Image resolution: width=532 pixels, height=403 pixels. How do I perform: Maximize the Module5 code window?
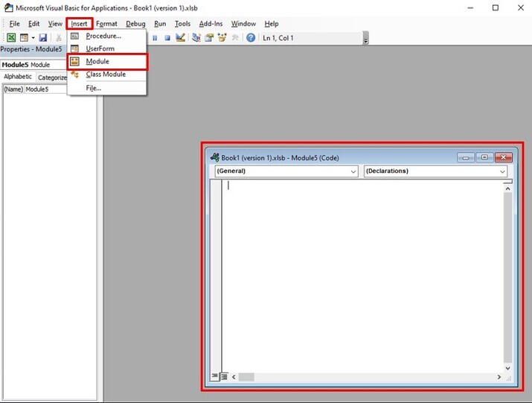coord(484,157)
